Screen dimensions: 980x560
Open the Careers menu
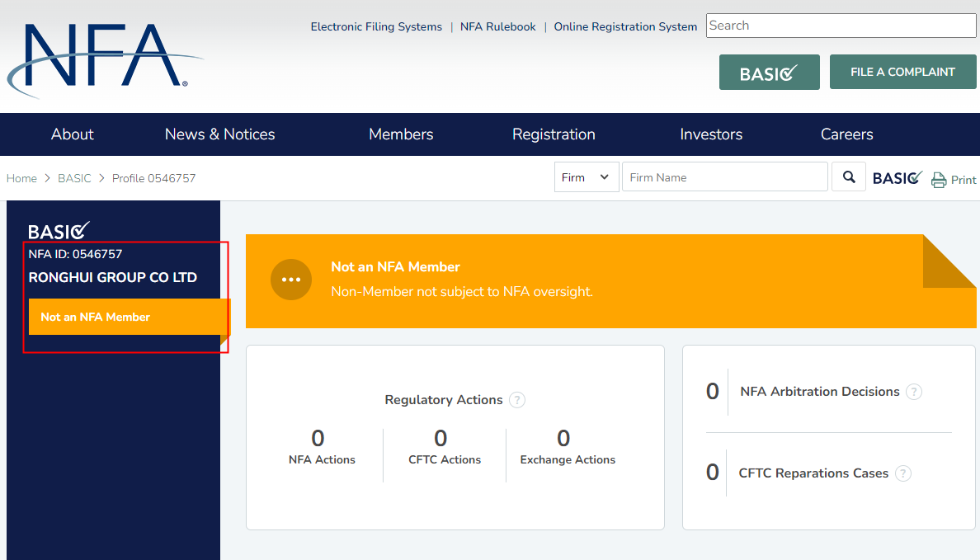pos(847,134)
